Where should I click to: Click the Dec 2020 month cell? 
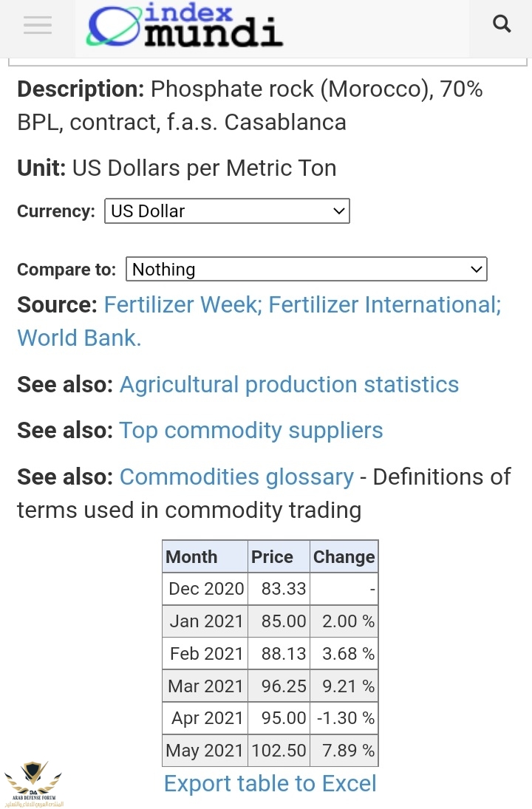[x=205, y=589]
